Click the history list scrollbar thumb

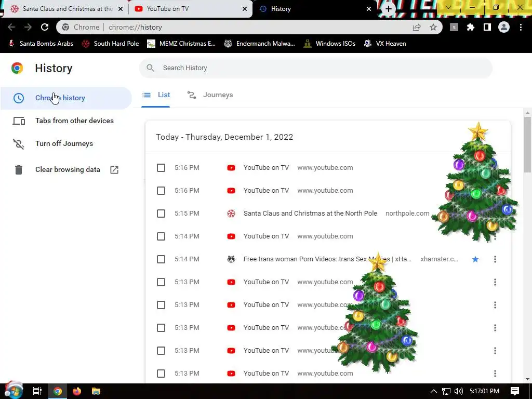pyautogui.click(x=527, y=144)
